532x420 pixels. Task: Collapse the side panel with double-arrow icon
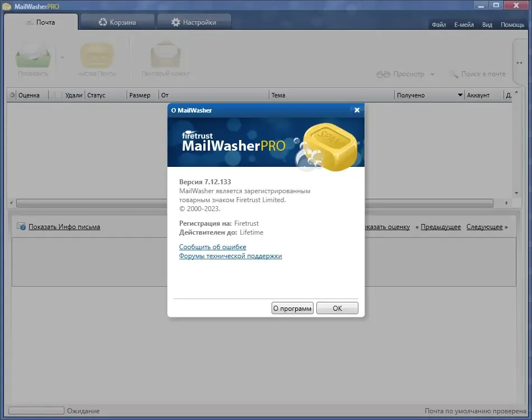point(519,63)
